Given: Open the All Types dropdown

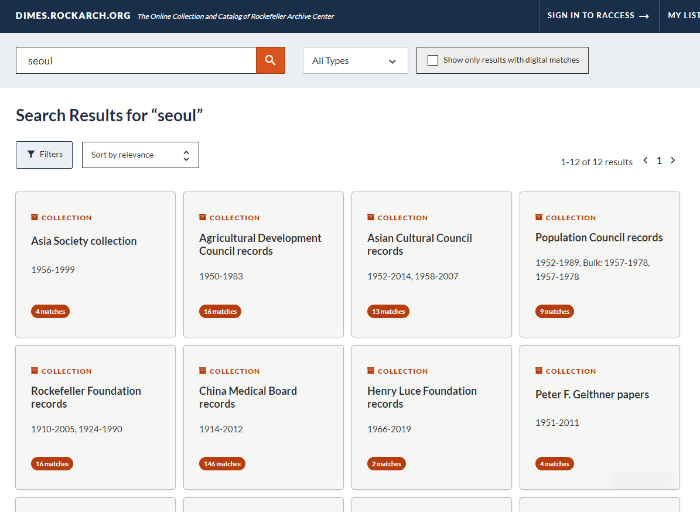Looking at the screenshot, I should click(x=355, y=61).
